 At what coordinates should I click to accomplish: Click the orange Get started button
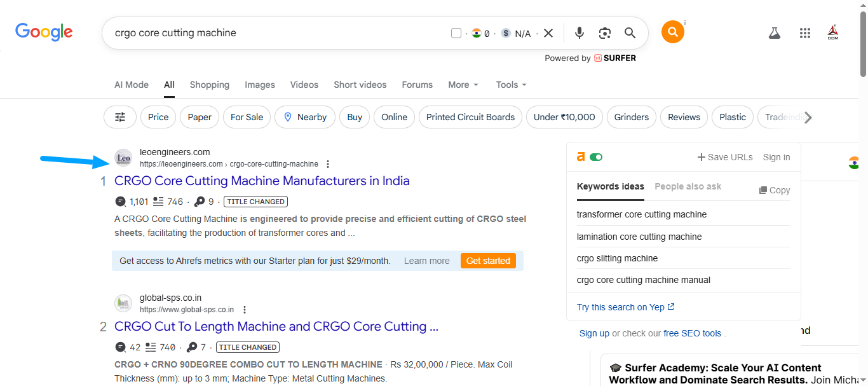(488, 261)
